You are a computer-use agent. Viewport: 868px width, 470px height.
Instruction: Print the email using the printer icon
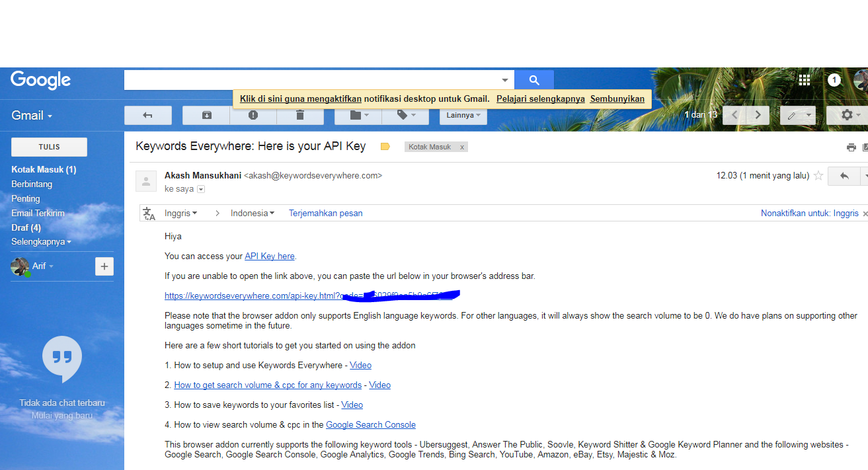851,147
